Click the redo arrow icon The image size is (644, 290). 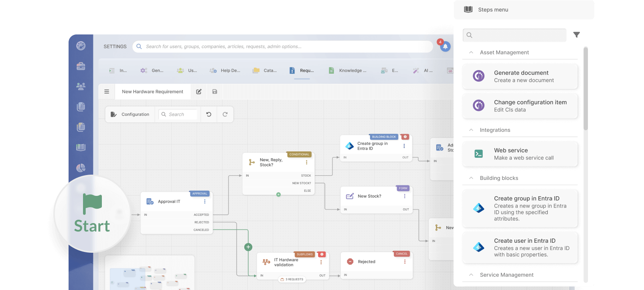(225, 115)
